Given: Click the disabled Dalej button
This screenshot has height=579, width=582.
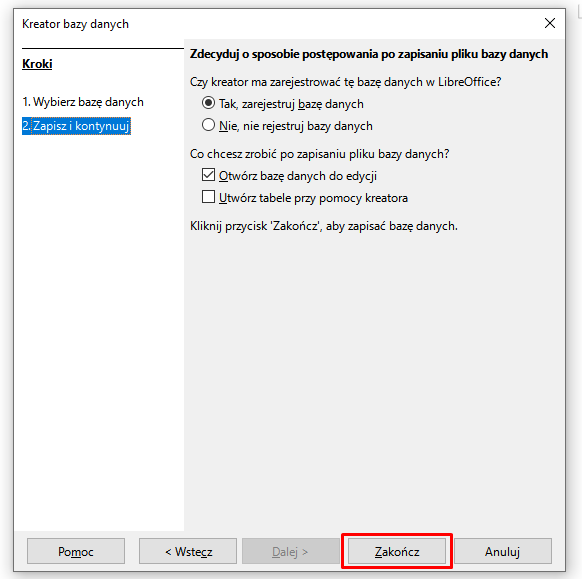Looking at the screenshot, I should (290, 551).
